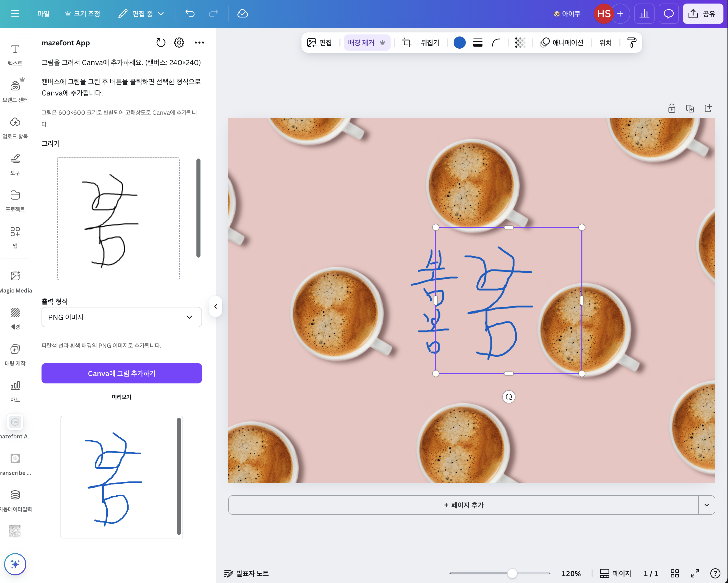Image resolution: width=728 pixels, height=583 pixels.
Task: Toggle 배경 제거 for the selected drawing
Action: tap(361, 42)
